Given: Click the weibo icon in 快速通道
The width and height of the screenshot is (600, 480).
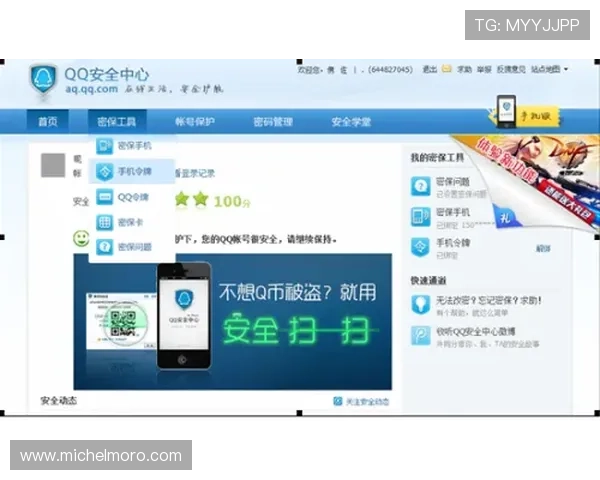Looking at the screenshot, I should point(421,336).
